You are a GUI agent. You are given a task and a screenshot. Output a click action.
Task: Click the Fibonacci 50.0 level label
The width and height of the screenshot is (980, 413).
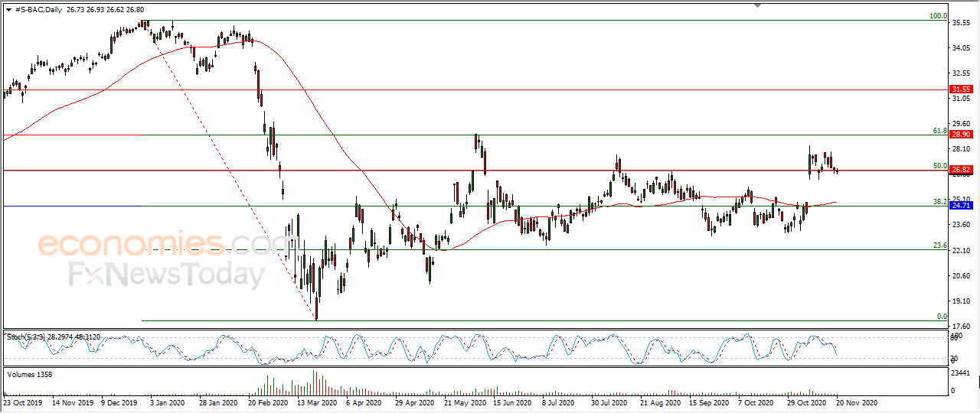pos(940,166)
